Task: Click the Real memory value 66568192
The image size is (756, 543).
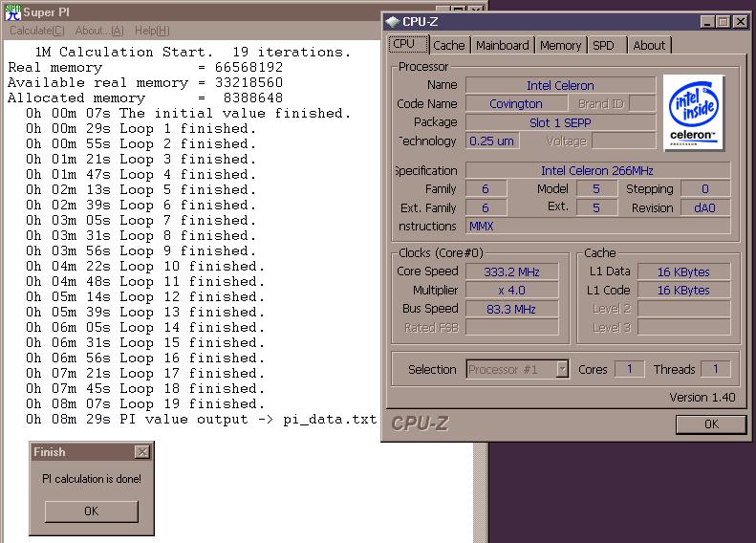Action: pyautogui.click(x=248, y=68)
